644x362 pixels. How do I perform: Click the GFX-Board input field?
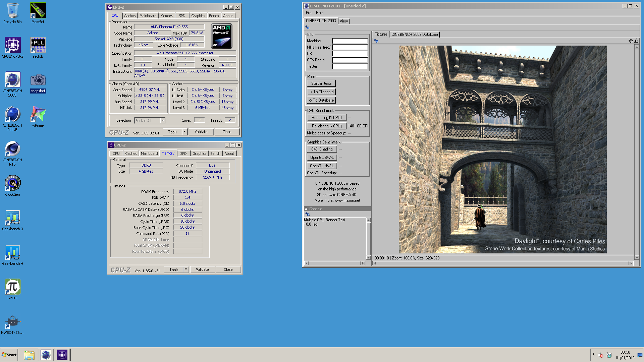pyautogui.click(x=350, y=60)
